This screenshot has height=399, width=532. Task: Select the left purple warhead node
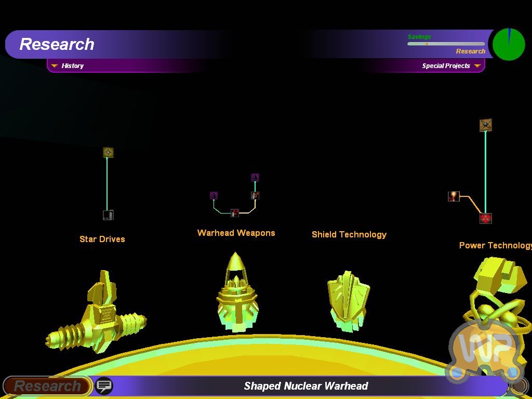(214, 195)
